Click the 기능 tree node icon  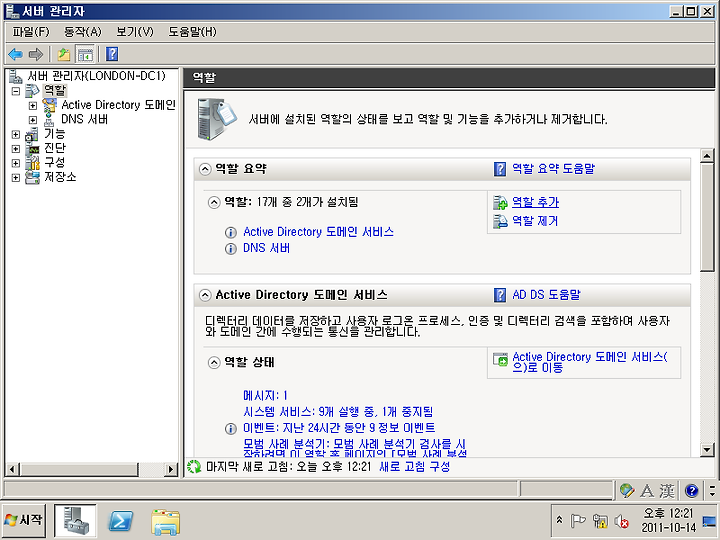pos(32,135)
